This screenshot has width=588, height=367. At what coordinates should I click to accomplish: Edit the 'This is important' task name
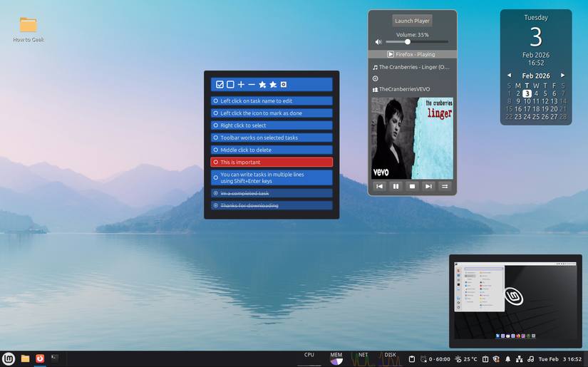click(x=240, y=162)
